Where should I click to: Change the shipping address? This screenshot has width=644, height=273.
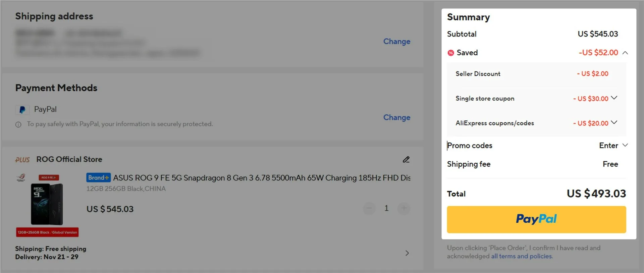coord(396,42)
